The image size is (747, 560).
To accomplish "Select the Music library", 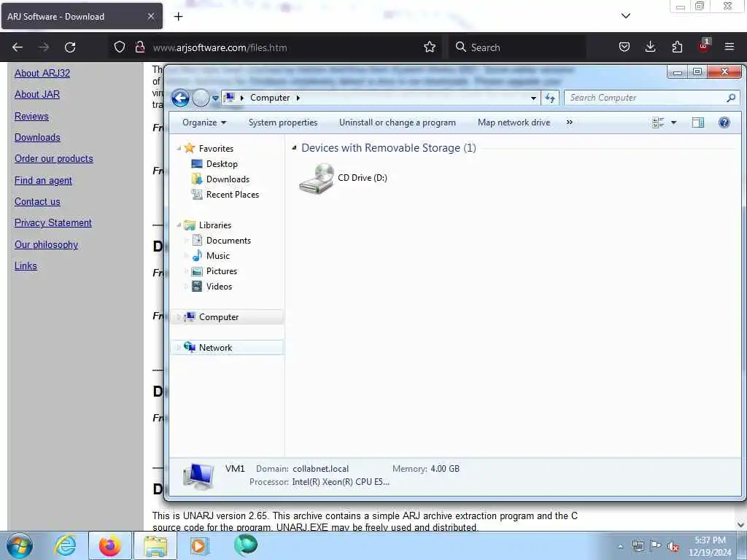I will pos(217,256).
